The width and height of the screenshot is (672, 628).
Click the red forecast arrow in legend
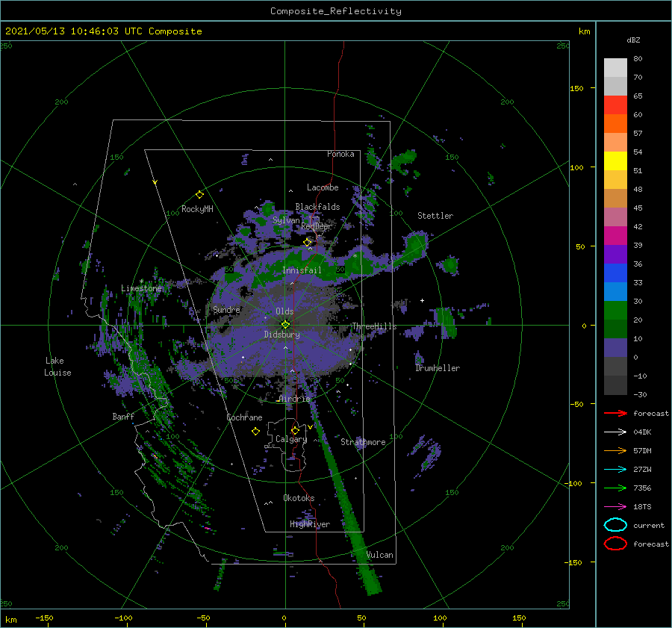tap(615, 413)
